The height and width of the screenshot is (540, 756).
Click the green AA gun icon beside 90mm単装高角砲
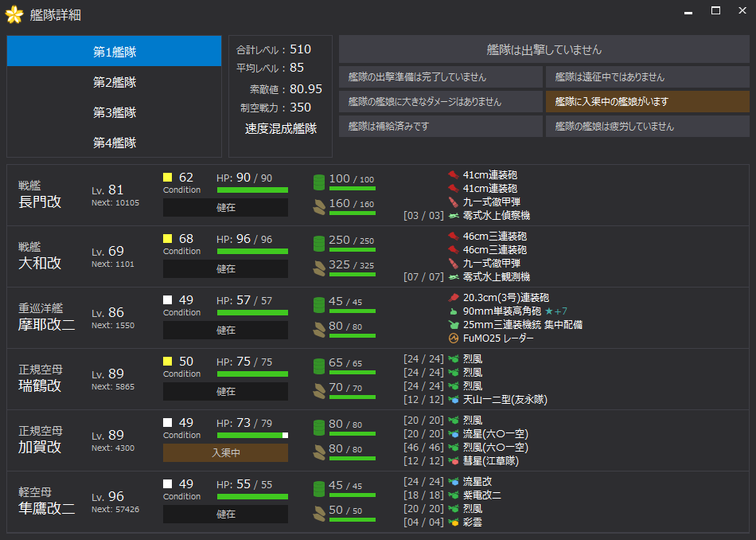pos(453,311)
